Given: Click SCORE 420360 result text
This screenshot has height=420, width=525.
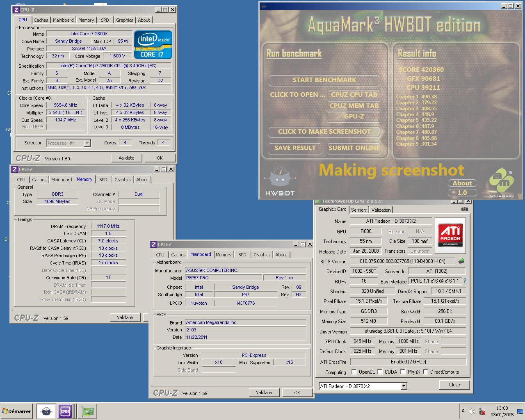Looking at the screenshot, I should click(x=421, y=70).
